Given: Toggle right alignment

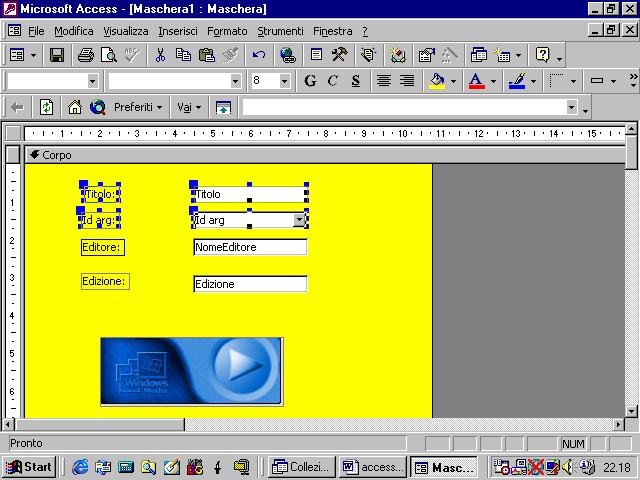Looking at the screenshot, I should (x=407, y=81).
